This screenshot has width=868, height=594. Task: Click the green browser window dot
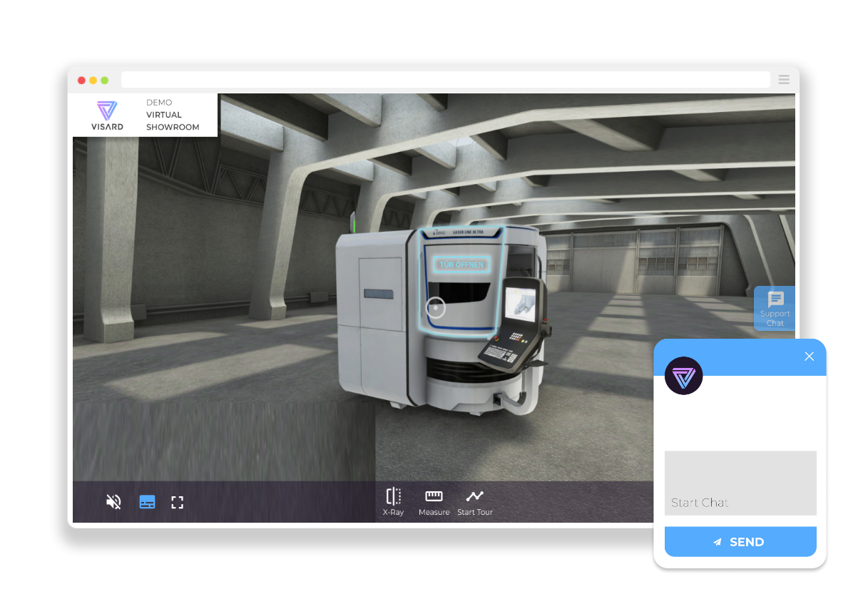click(x=105, y=81)
